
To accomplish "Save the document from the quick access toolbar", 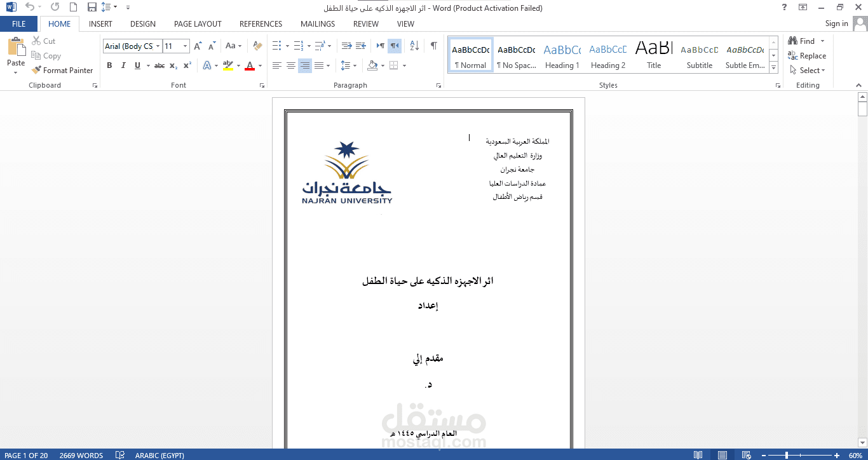I will pos(92,8).
